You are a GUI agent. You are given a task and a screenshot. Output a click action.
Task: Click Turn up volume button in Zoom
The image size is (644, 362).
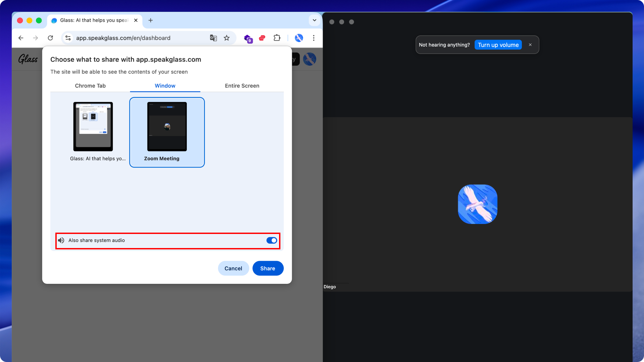(498, 45)
